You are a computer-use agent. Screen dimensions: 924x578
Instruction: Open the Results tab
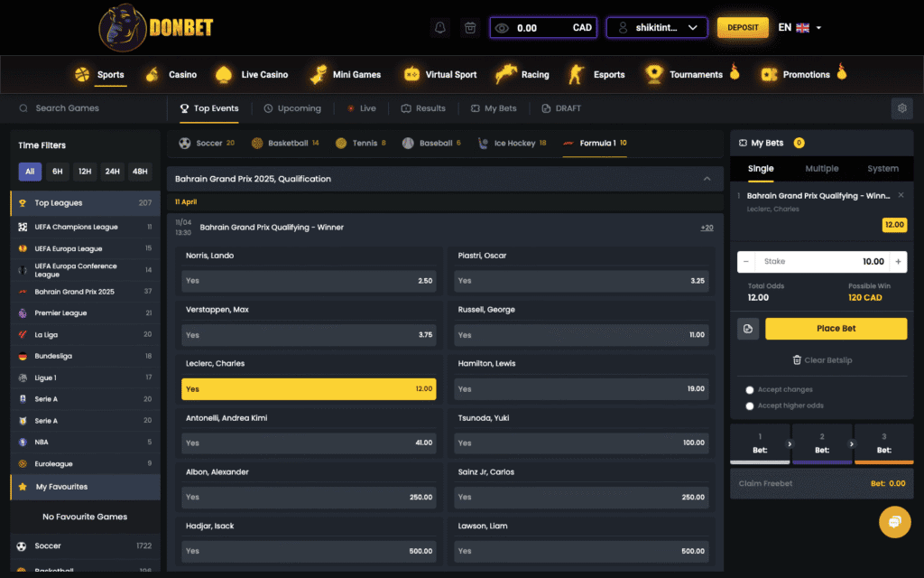point(423,108)
